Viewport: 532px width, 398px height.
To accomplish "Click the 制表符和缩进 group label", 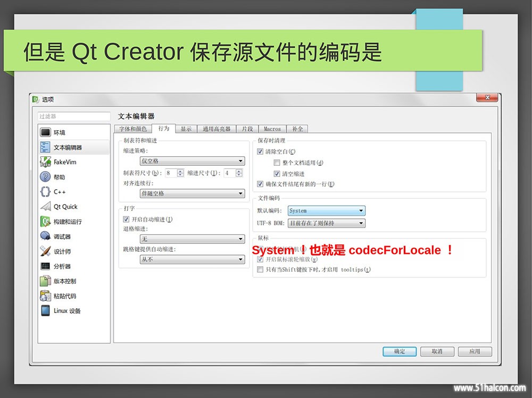I will point(140,140).
